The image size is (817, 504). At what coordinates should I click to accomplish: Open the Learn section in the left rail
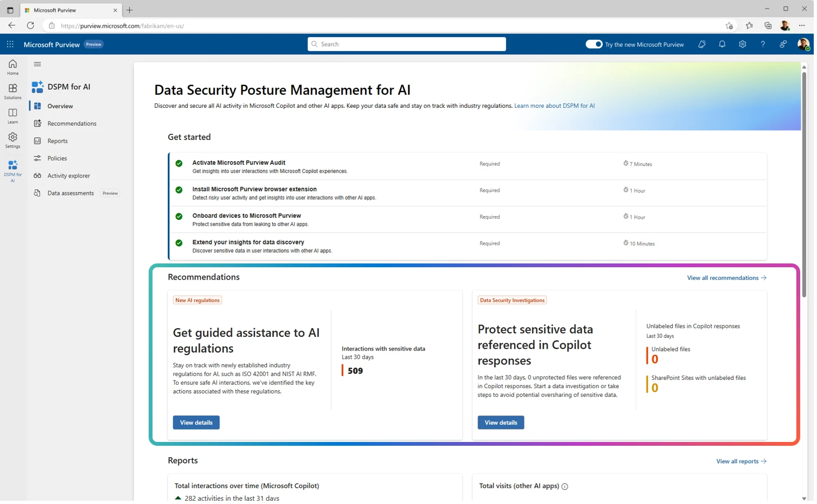pyautogui.click(x=12, y=114)
